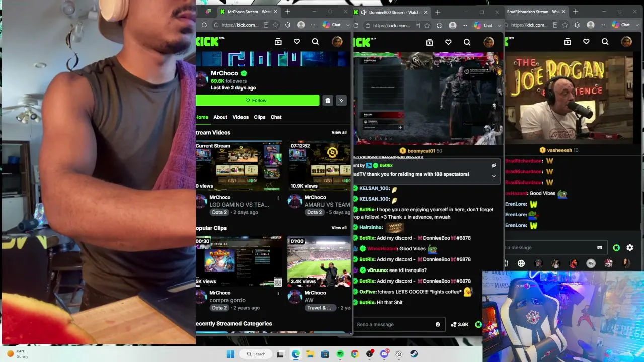644x362 pixels.
Task: Open Steam from the taskbar
Action: coord(414,354)
